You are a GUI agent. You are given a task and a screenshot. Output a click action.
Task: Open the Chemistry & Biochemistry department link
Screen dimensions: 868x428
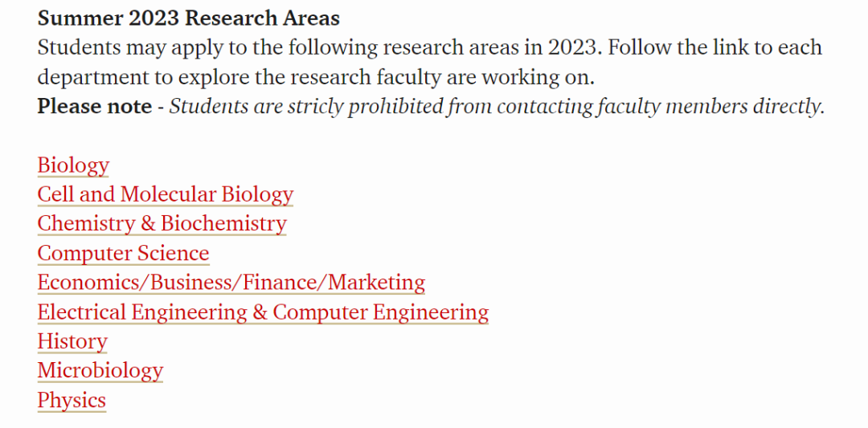tap(162, 224)
